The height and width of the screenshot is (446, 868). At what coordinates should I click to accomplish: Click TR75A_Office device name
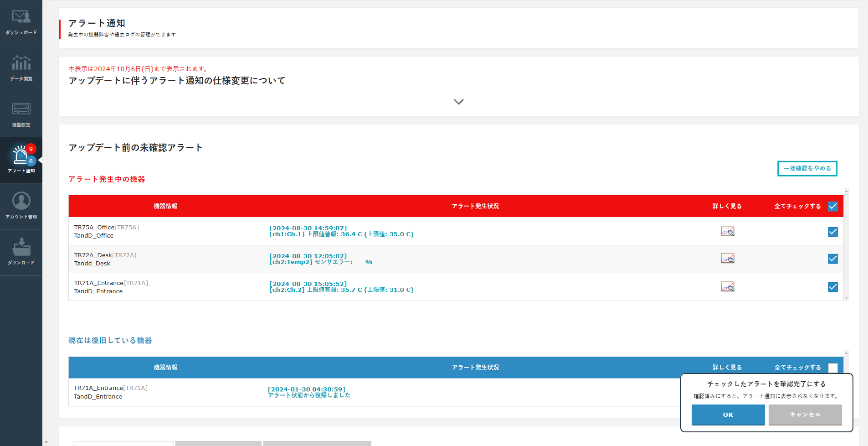point(94,227)
